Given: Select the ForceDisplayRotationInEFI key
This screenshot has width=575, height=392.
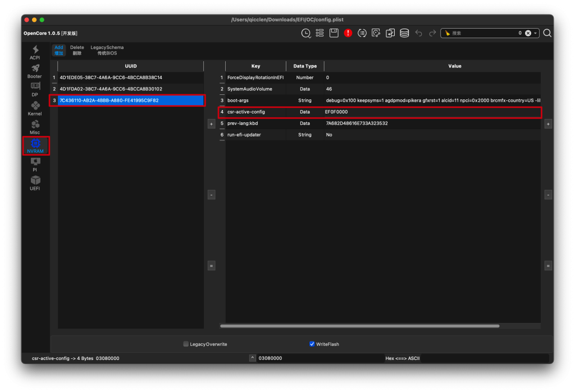Looking at the screenshot, I should coord(255,78).
